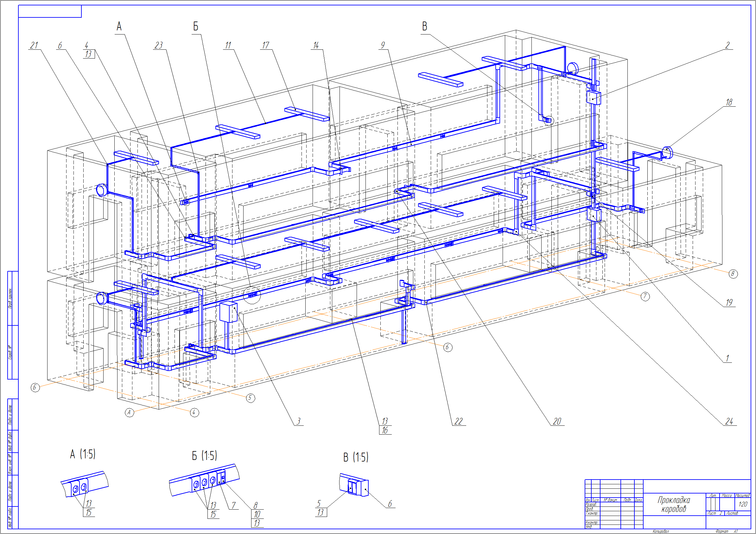Click the large view letter А at top

pyautogui.click(x=119, y=26)
